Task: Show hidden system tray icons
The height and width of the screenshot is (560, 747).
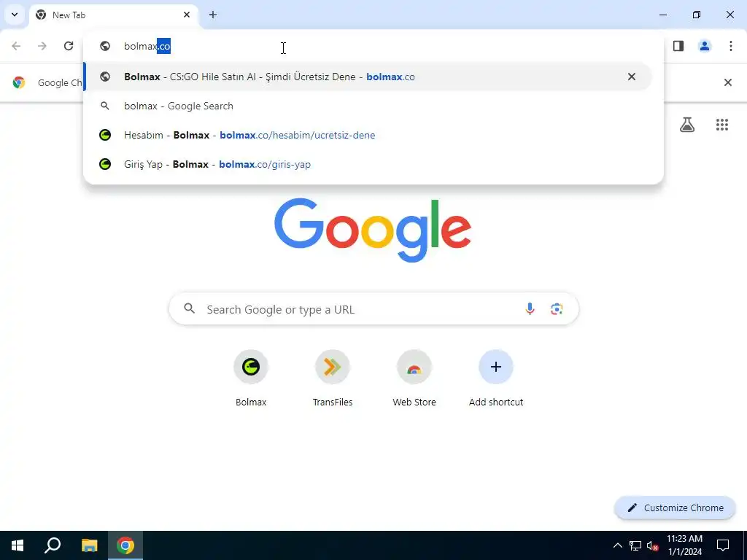Action: coord(617,545)
